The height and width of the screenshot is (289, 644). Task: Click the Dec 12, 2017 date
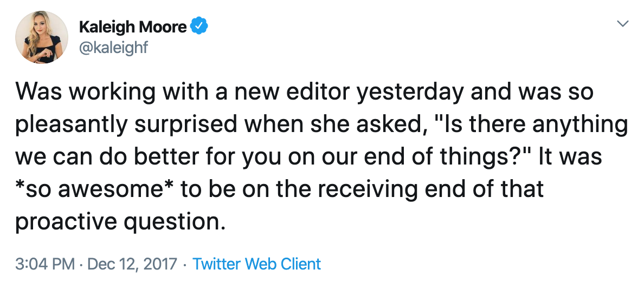(x=132, y=264)
